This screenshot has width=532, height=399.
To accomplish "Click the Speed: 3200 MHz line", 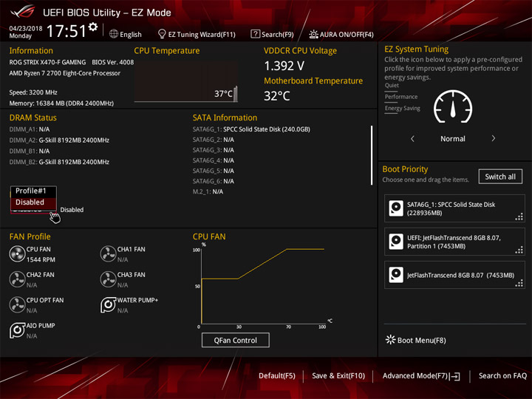I will click(33, 92).
